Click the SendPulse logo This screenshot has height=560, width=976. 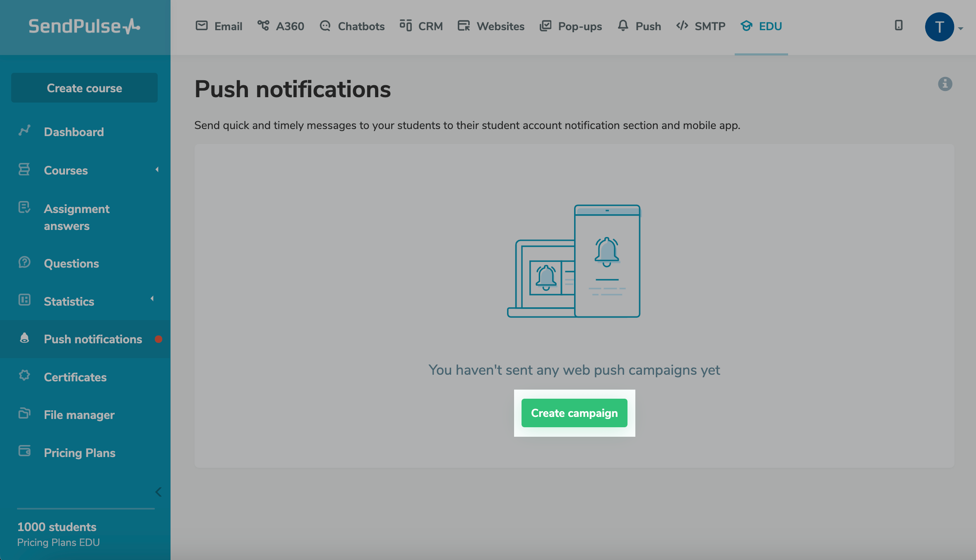[84, 26]
